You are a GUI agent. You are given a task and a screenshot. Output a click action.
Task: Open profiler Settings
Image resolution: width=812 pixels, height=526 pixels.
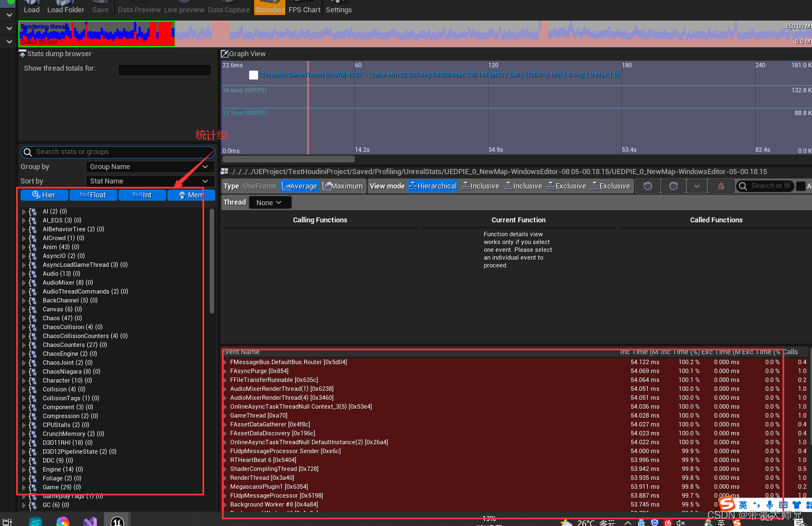(339, 7)
